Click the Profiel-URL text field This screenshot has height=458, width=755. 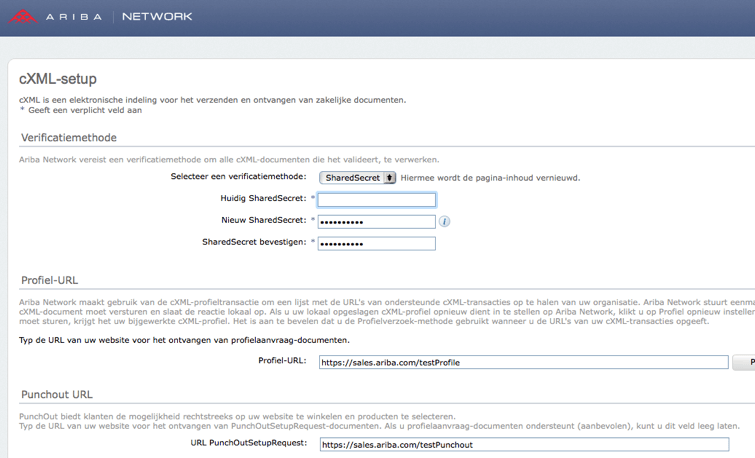coord(523,362)
